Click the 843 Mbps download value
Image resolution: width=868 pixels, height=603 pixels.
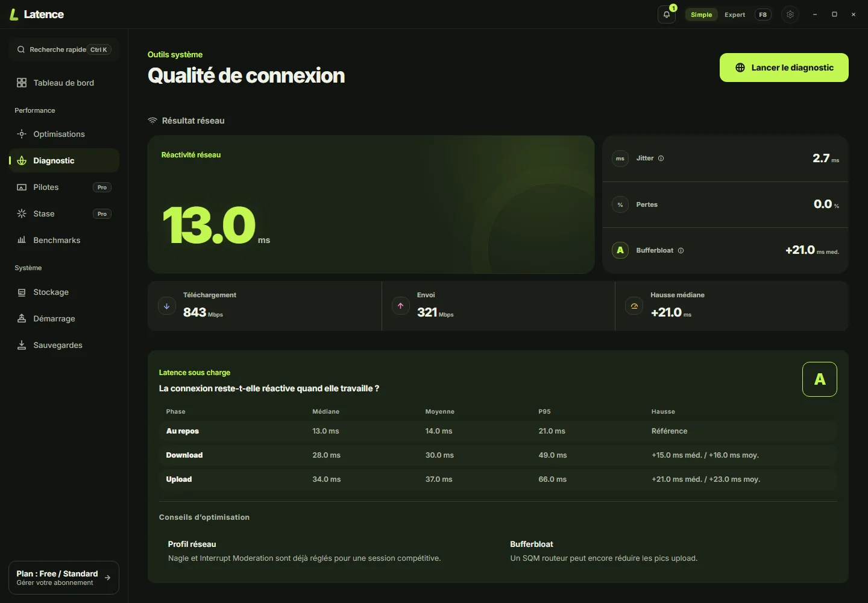click(203, 312)
